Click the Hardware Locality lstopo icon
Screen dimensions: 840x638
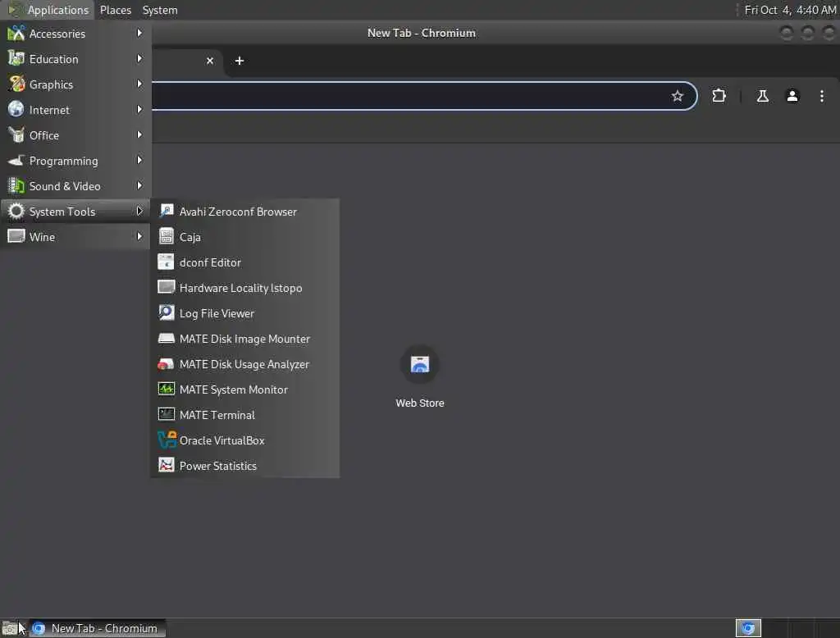click(x=166, y=287)
